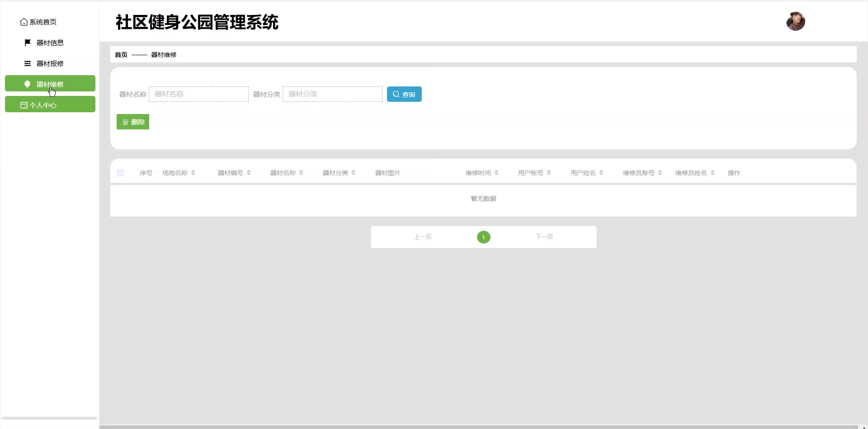Follow the 首页 breadcrumb link
Viewport: 868px width, 429px height.
click(x=121, y=55)
